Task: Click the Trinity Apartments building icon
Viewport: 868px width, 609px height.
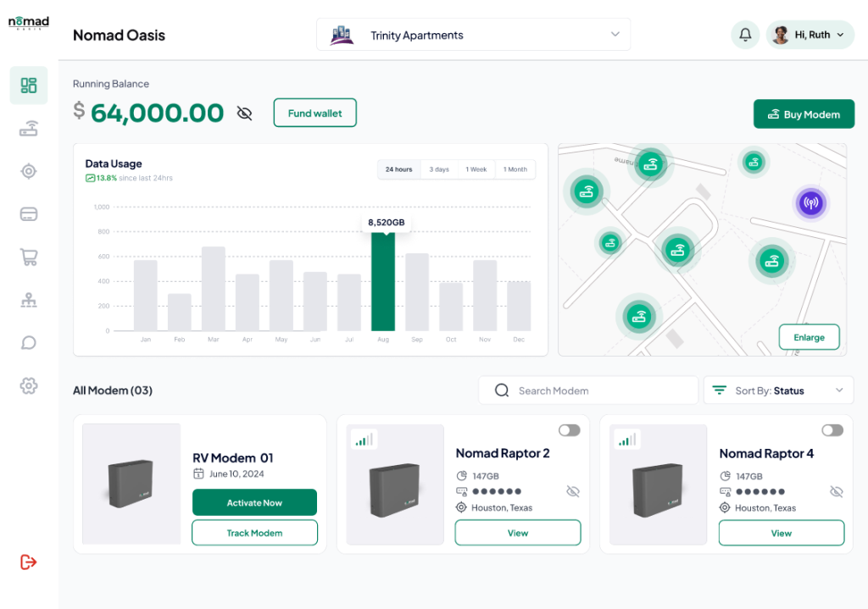Action: [342, 35]
